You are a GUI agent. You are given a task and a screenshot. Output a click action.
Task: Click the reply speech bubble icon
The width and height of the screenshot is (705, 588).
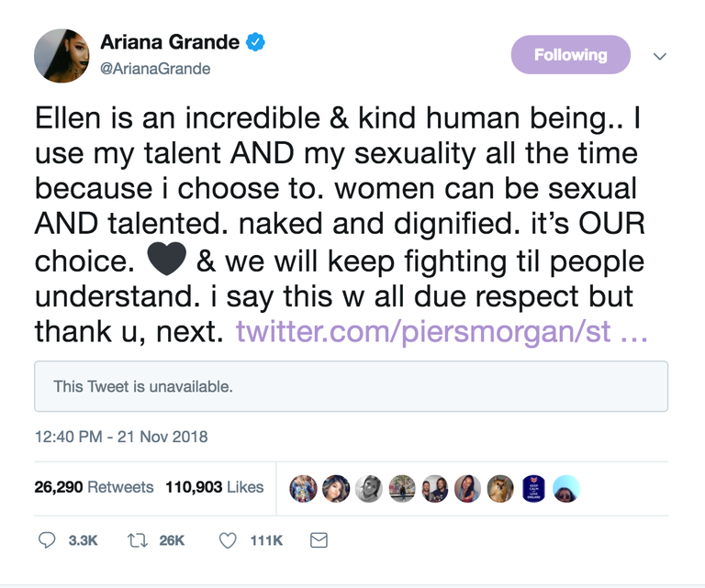pos(47,540)
